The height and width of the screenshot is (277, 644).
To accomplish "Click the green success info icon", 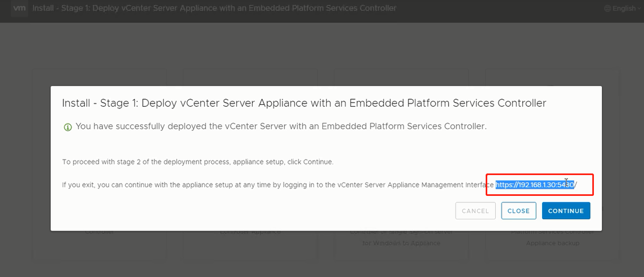I will pyautogui.click(x=68, y=127).
